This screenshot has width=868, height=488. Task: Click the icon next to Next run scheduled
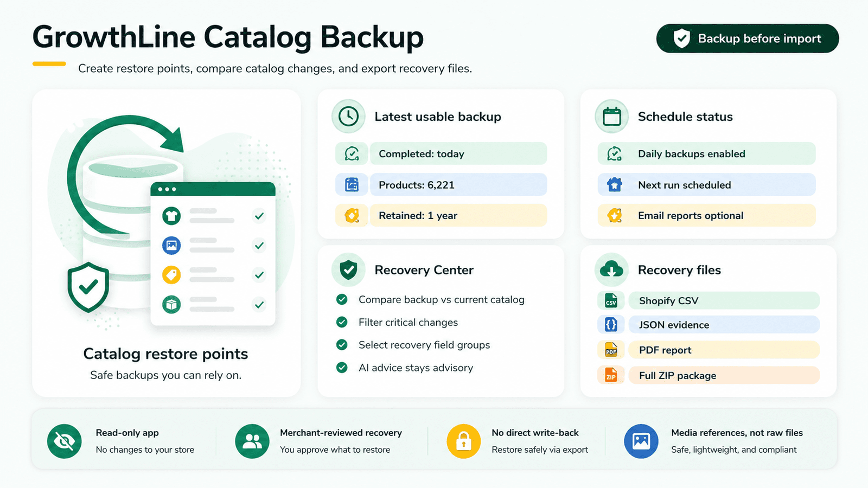point(614,185)
